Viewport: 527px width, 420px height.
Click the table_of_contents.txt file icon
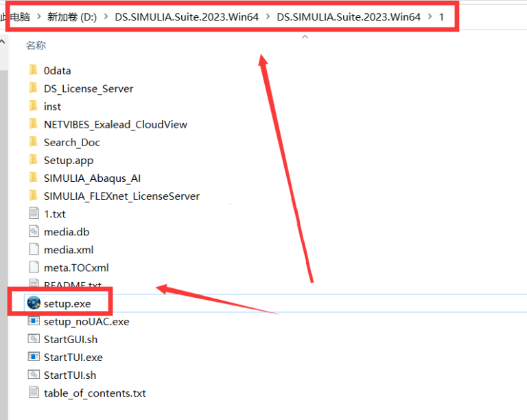point(34,393)
